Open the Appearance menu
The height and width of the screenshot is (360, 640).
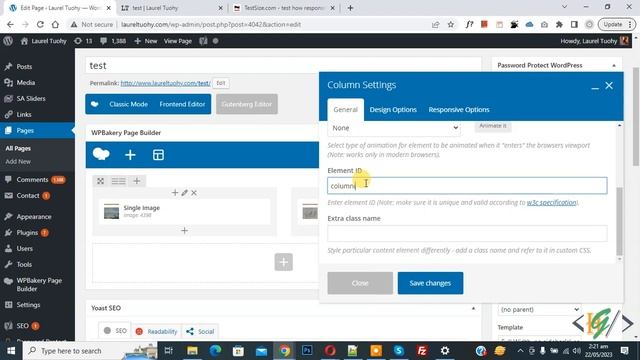click(x=34, y=217)
